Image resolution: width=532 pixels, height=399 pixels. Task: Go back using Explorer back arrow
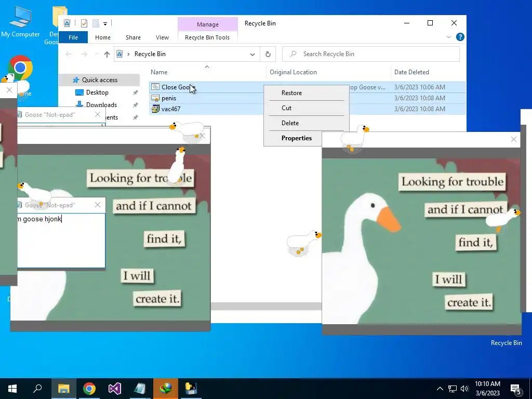(x=69, y=54)
